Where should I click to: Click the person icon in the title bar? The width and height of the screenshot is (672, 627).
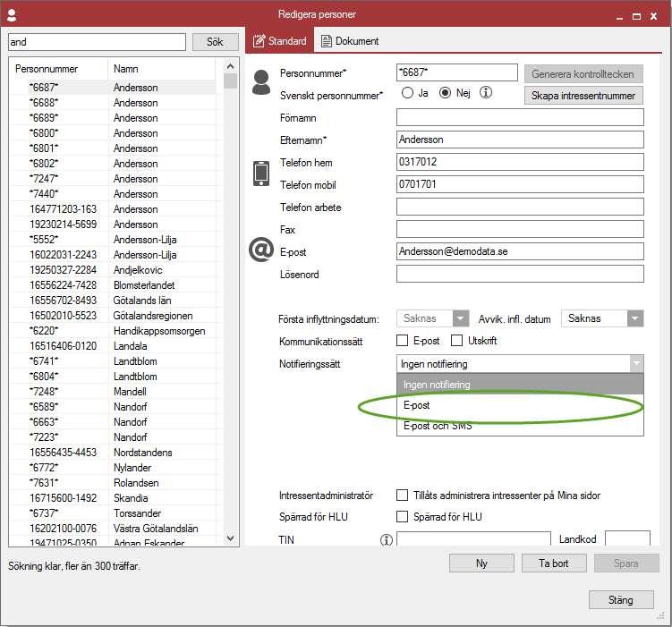point(12,15)
